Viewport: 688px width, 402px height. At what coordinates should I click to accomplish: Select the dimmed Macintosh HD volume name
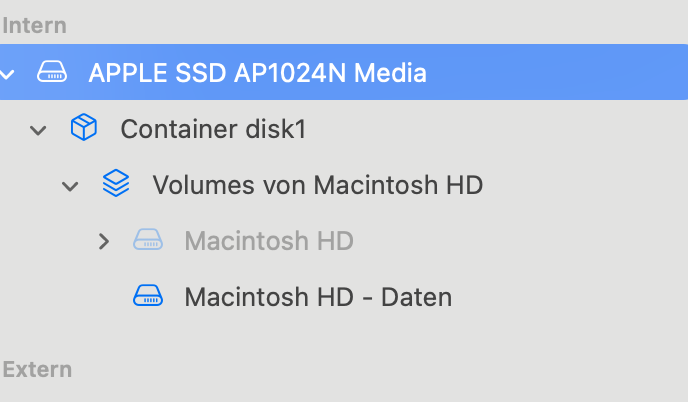pos(268,240)
